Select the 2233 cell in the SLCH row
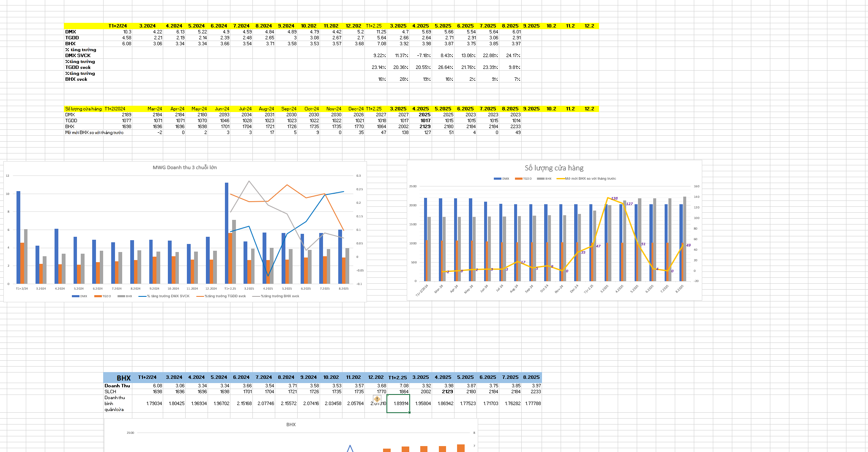Viewport: 868px width, 452px height. click(531, 392)
